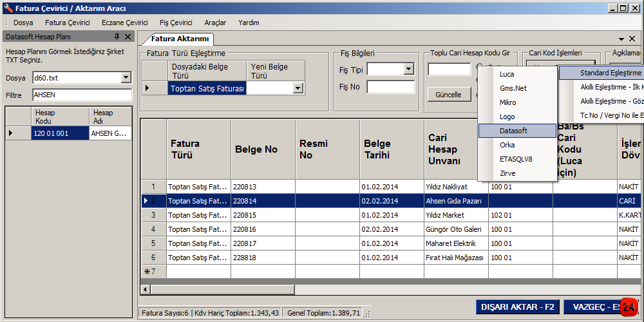Click the red 24 badge icon
This screenshot has width=644, height=322.
coord(629,308)
